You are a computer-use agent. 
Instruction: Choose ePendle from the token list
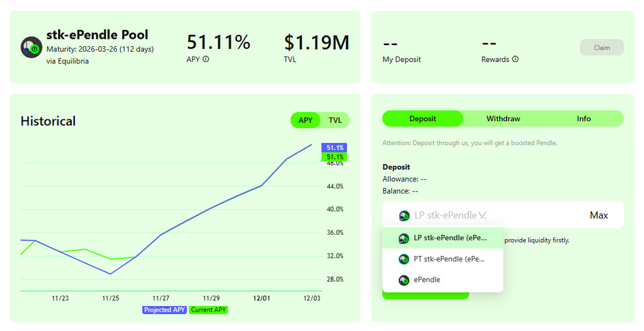pos(427,280)
